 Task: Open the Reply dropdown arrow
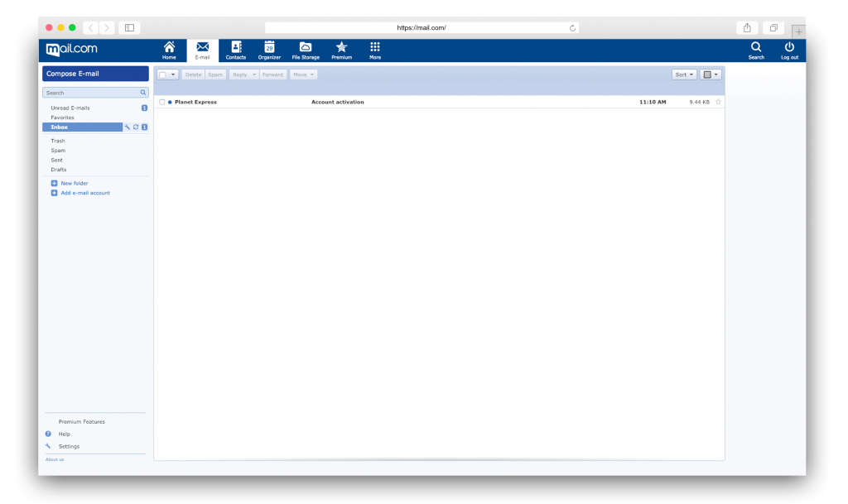tap(254, 74)
